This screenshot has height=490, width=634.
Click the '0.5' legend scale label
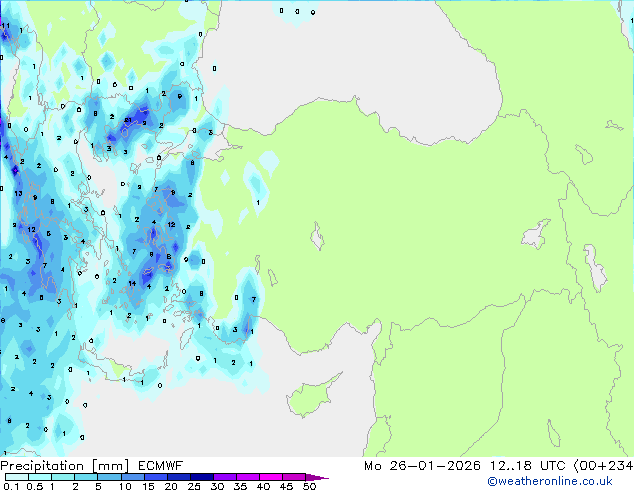[35, 486]
